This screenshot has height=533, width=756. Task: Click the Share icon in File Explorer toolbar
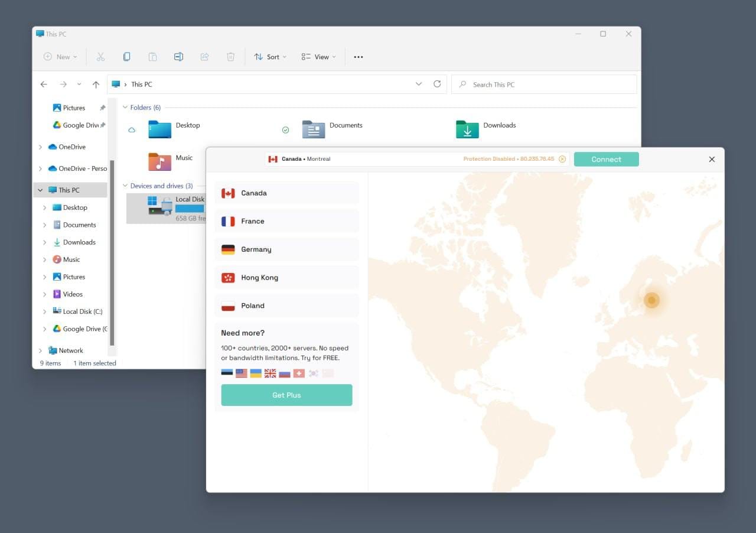click(x=204, y=57)
